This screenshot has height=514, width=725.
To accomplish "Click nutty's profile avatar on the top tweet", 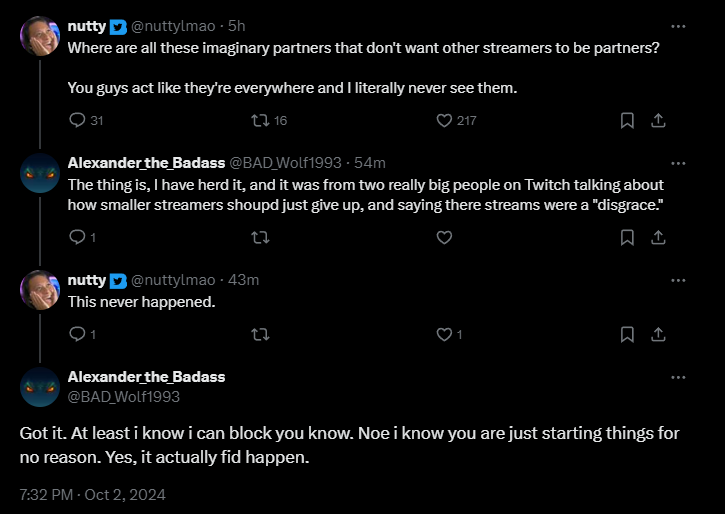I will tap(40, 37).
